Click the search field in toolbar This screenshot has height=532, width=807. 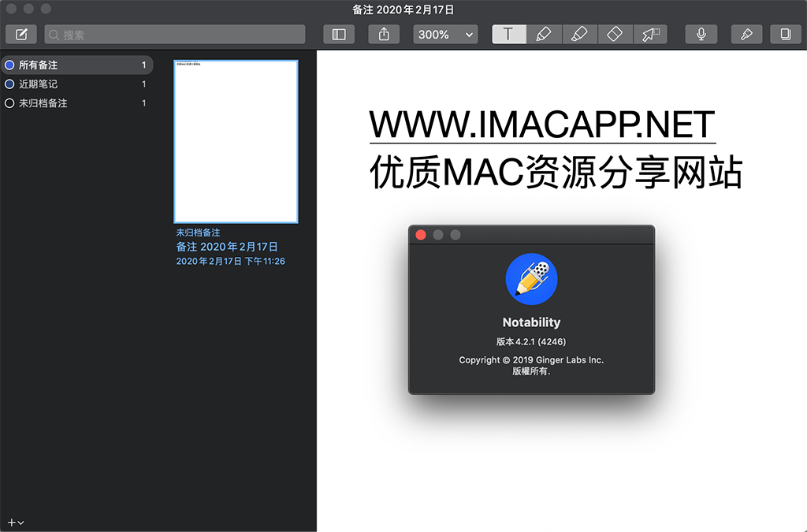(175, 35)
